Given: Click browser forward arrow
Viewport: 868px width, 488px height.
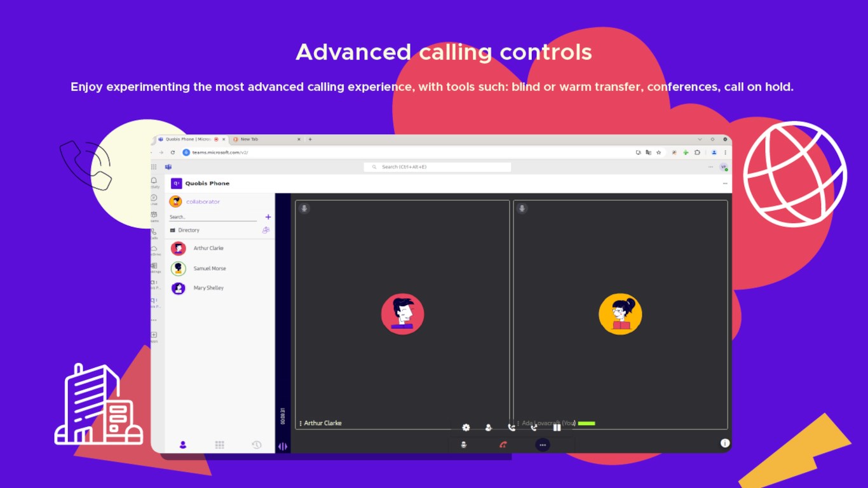Looking at the screenshot, I should pyautogui.click(x=161, y=152).
